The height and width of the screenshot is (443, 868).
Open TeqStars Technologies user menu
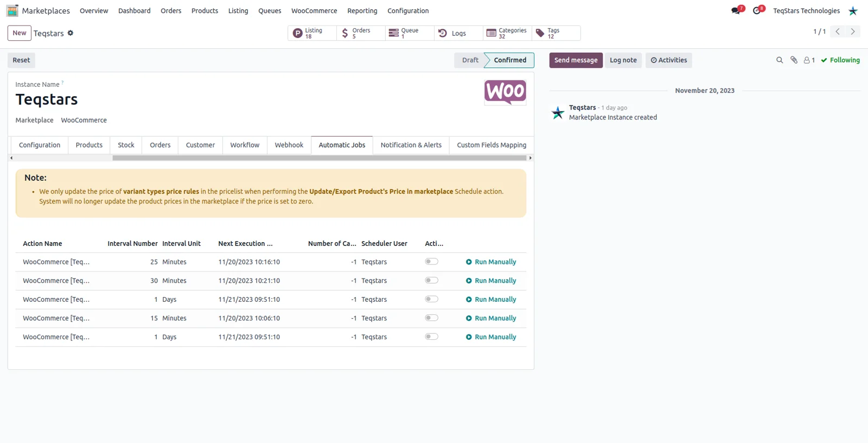[806, 11]
